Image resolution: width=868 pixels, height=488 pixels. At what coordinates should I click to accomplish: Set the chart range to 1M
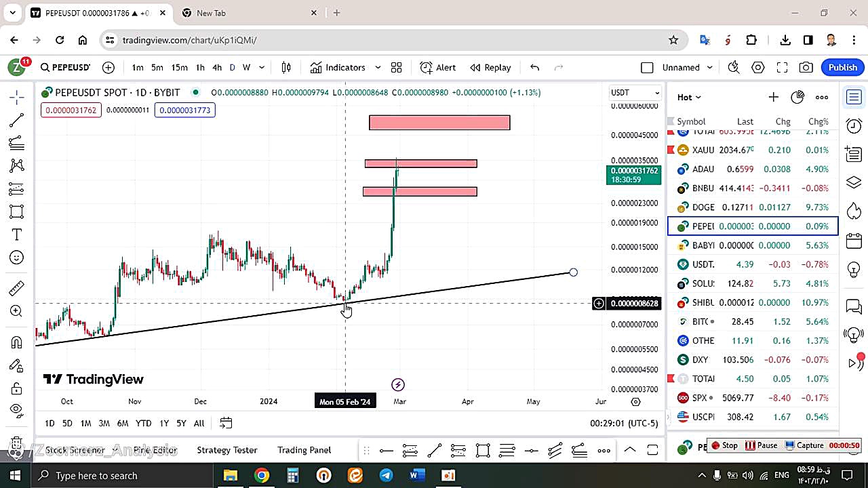pos(85,423)
